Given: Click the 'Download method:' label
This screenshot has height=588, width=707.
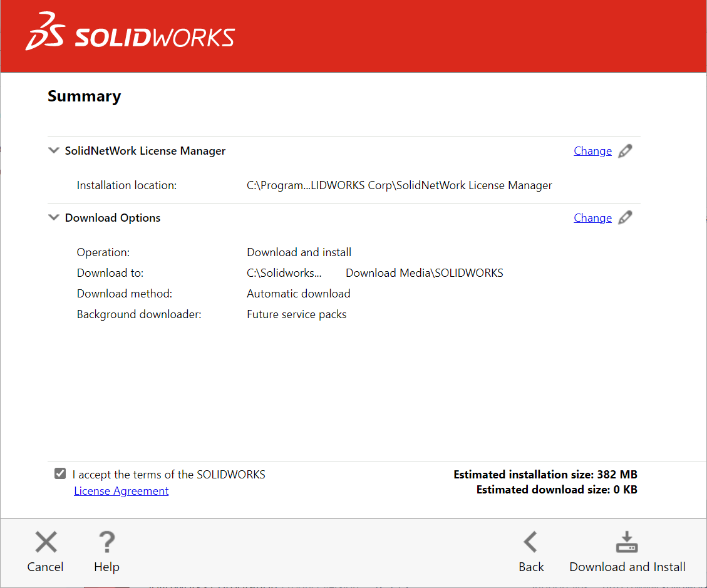Looking at the screenshot, I should click(125, 294).
